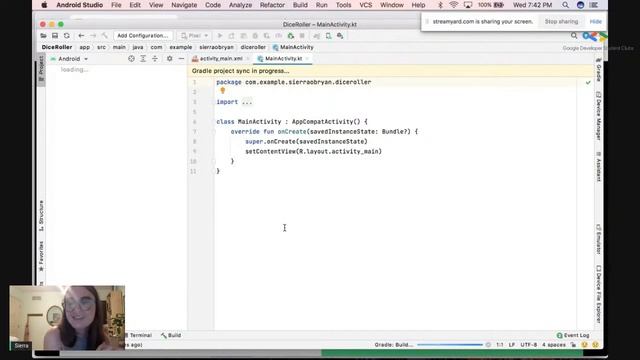This screenshot has height=360, width=640.
Task: Click Hide in the screen-share banner
Action: (596, 22)
